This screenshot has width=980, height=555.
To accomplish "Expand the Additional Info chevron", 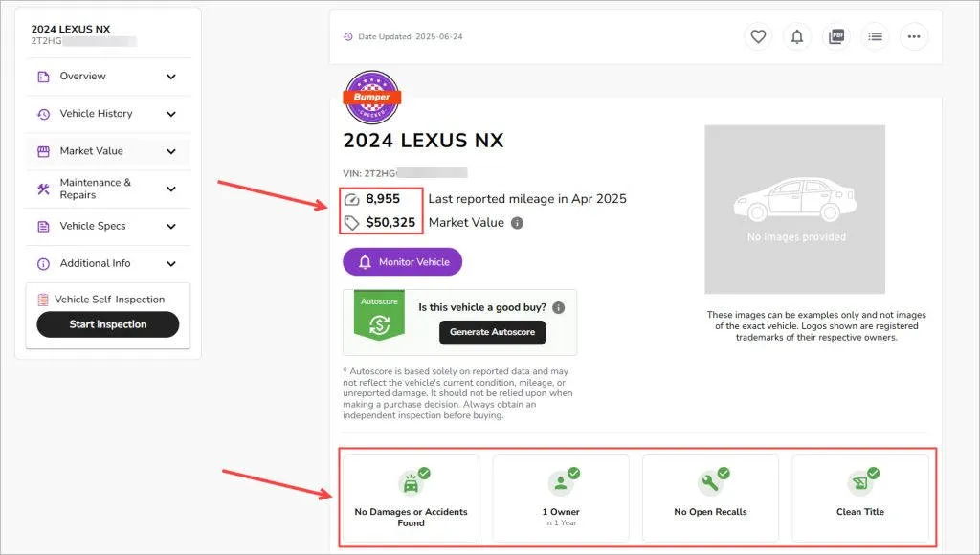I will coord(171,264).
